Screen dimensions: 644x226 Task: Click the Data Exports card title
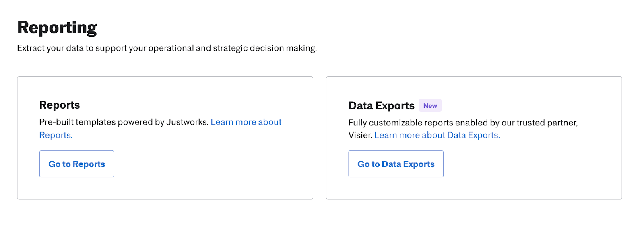[x=381, y=106]
